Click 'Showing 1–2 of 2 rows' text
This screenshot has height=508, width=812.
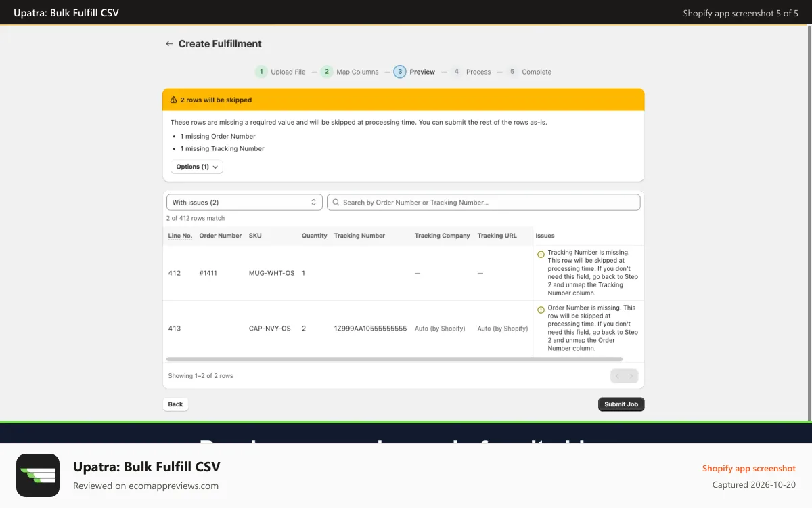(x=201, y=376)
